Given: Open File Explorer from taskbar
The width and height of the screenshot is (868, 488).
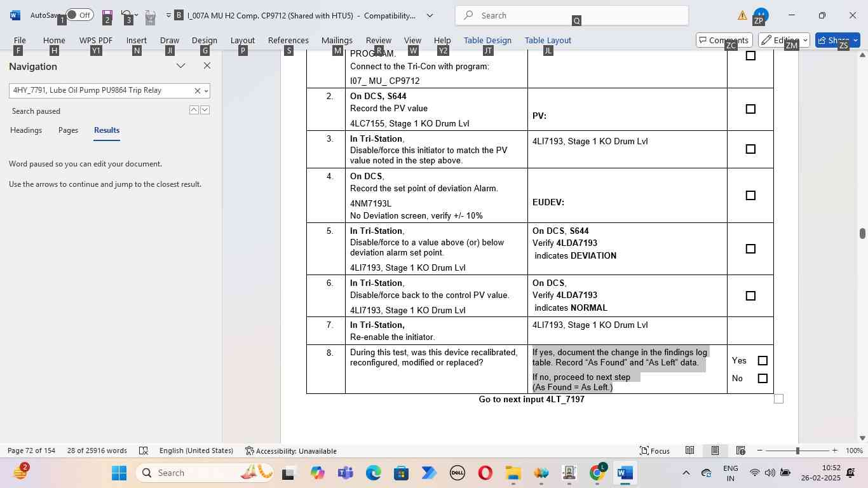Looking at the screenshot, I should (513, 473).
